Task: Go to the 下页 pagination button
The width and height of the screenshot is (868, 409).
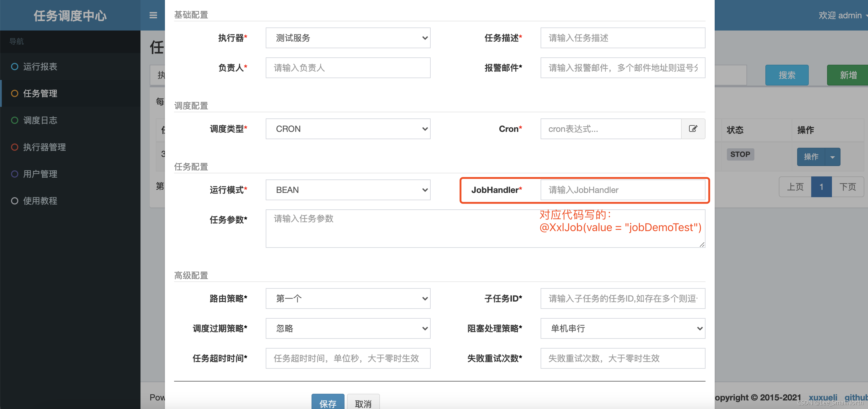Action: pyautogui.click(x=848, y=187)
